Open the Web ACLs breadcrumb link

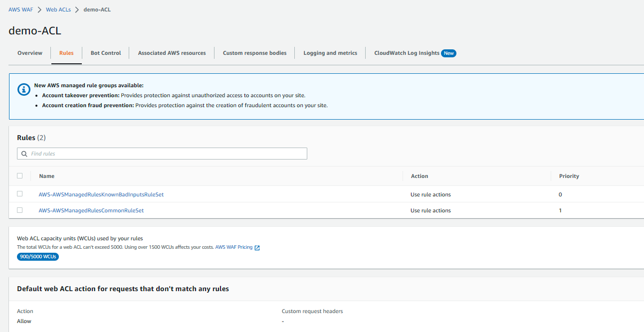pos(58,9)
